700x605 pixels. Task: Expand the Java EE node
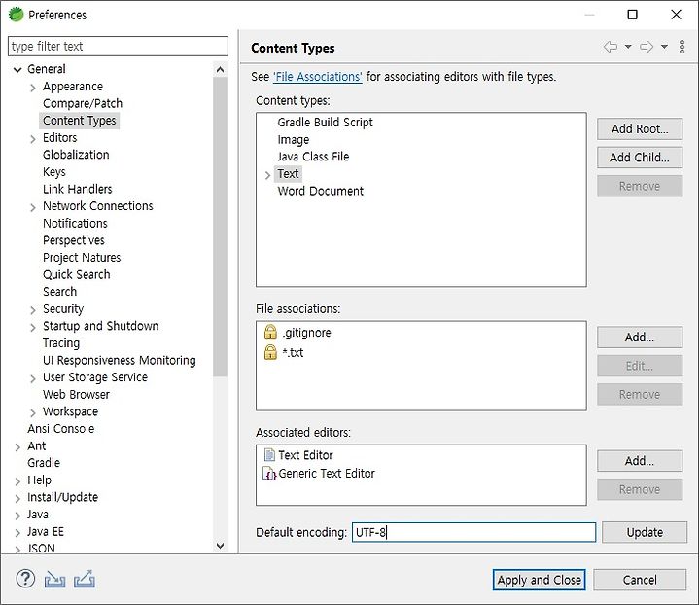click(17, 533)
